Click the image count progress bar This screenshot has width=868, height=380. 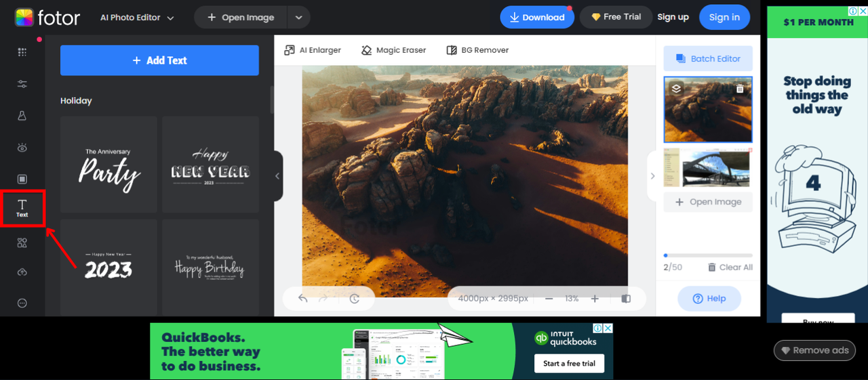pyautogui.click(x=708, y=255)
